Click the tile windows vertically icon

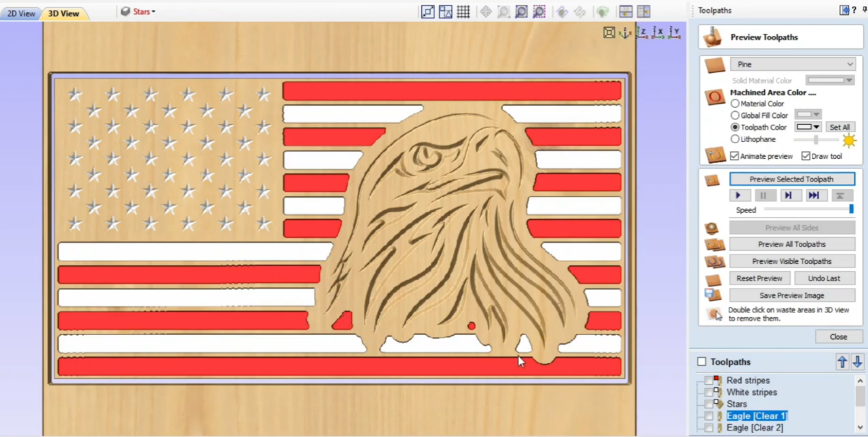tap(644, 12)
